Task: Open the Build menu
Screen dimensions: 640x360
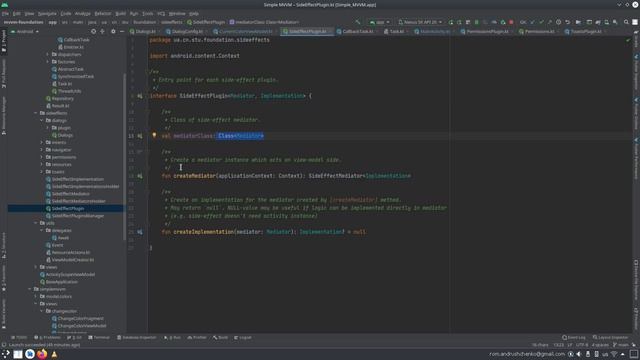Action: [120, 13]
